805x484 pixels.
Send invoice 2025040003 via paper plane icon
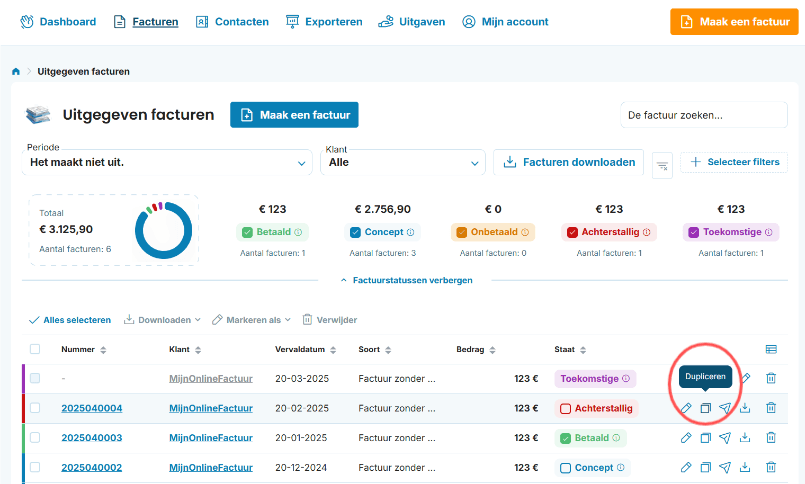(x=725, y=438)
